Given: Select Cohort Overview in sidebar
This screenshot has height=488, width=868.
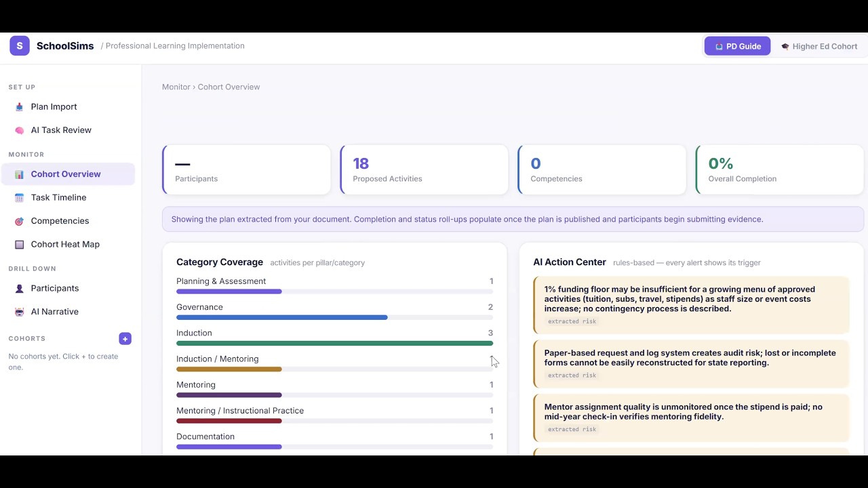Looking at the screenshot, I should (68, 174).
